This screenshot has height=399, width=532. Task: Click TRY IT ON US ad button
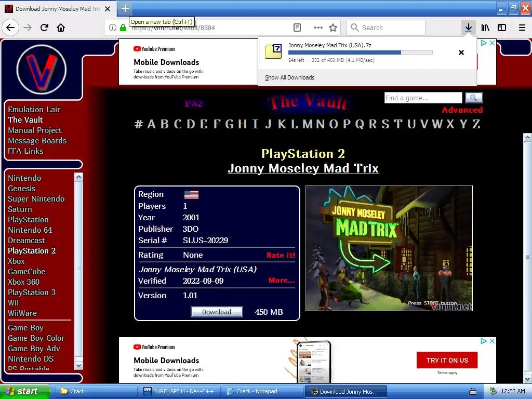447,360
